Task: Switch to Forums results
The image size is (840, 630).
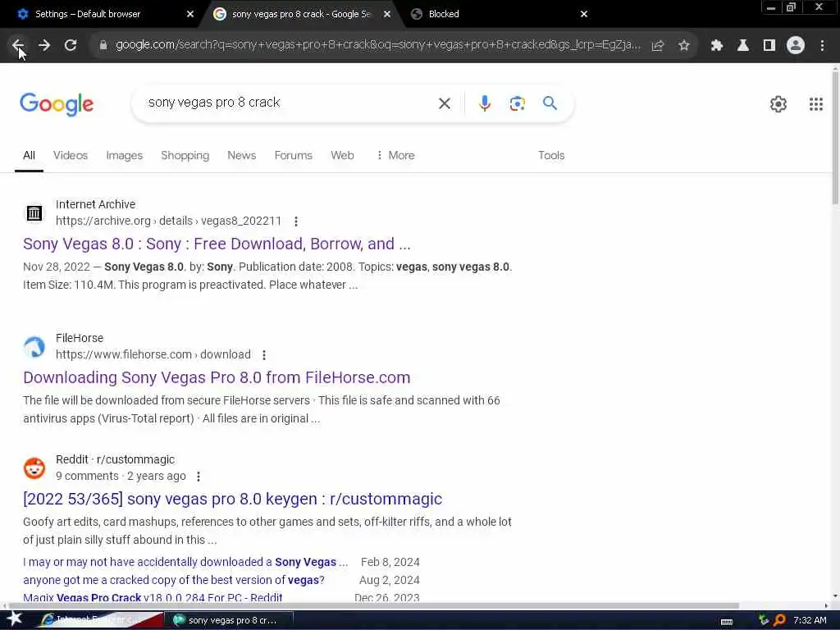Action: [x=293, y=155]
